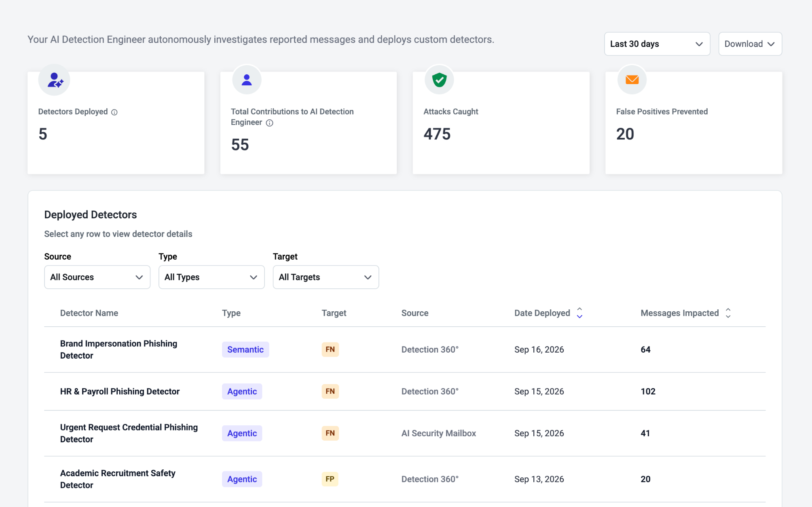Click the FN tag in Brand Impersonation row

click(330, 349)
